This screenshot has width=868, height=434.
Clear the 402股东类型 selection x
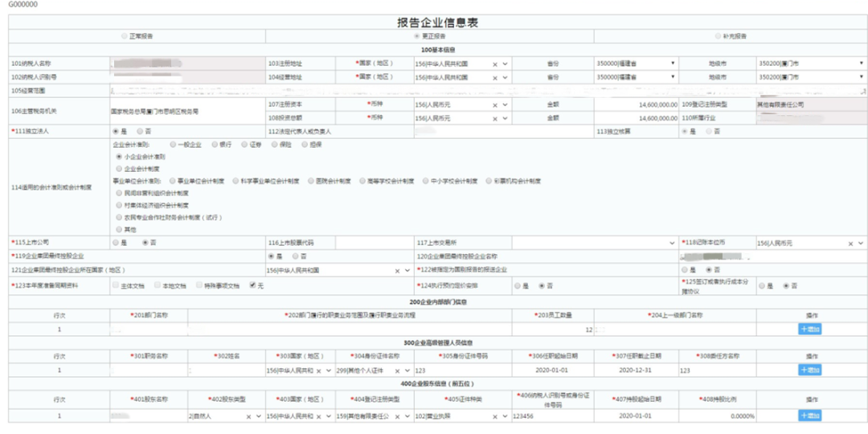(249, 416)
